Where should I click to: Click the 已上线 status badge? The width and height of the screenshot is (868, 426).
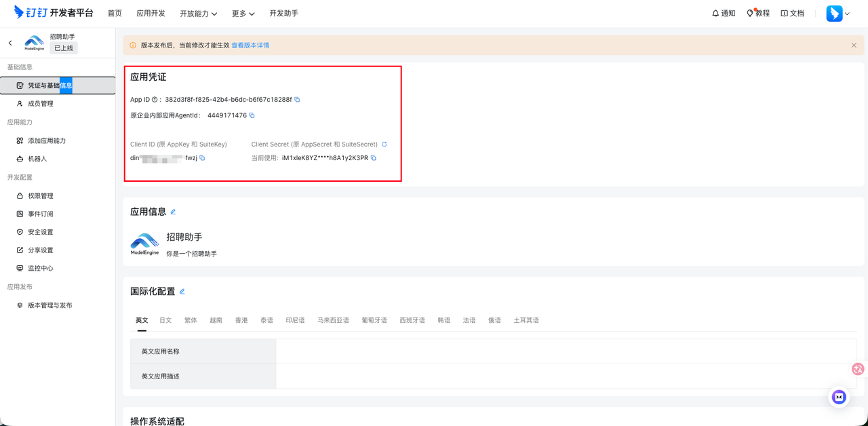click(x=64, y=48)
